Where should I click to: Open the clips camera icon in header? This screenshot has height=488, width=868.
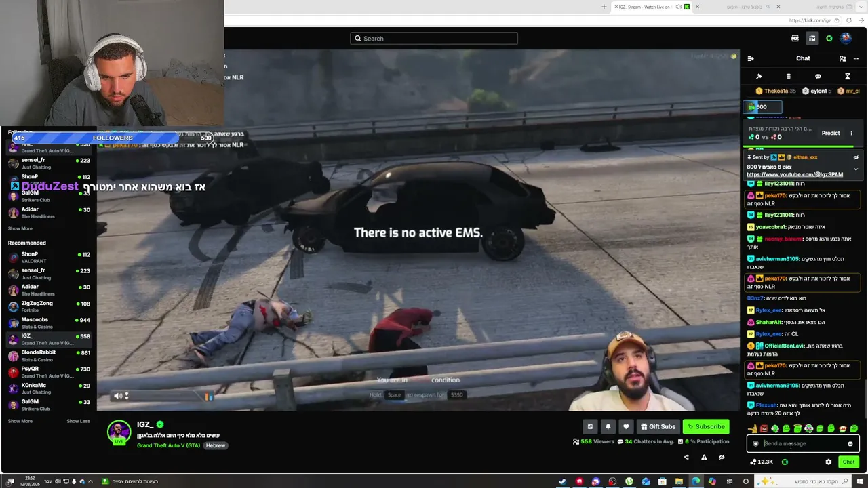(x=795, y=39)
